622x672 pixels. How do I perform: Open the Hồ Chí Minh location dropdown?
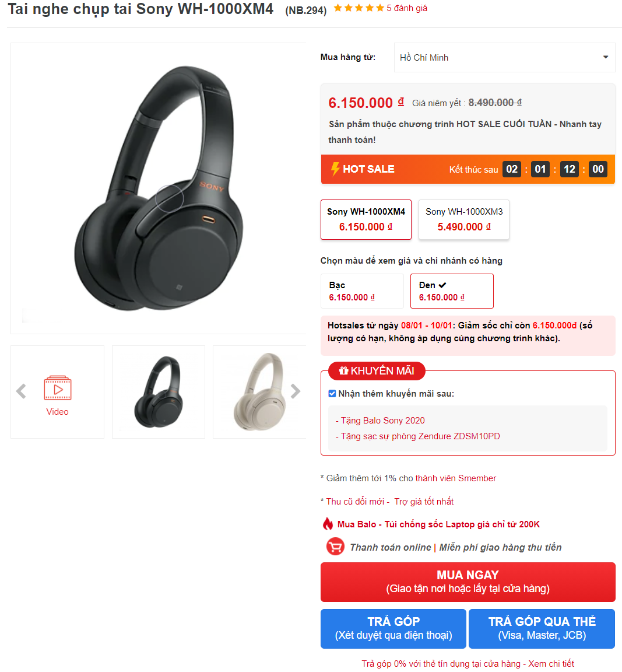click(x=505, y=57)
